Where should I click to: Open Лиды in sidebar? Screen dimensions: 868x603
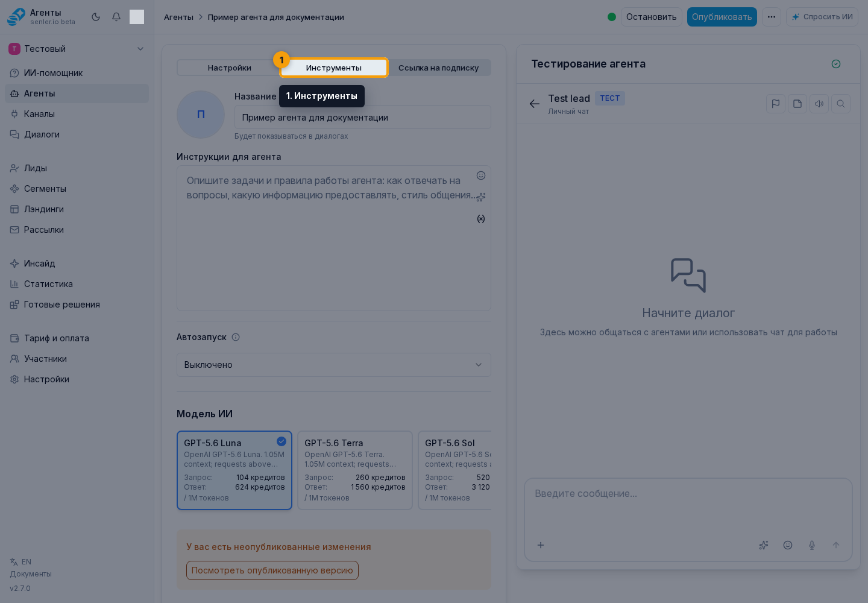tap(77, 168)
